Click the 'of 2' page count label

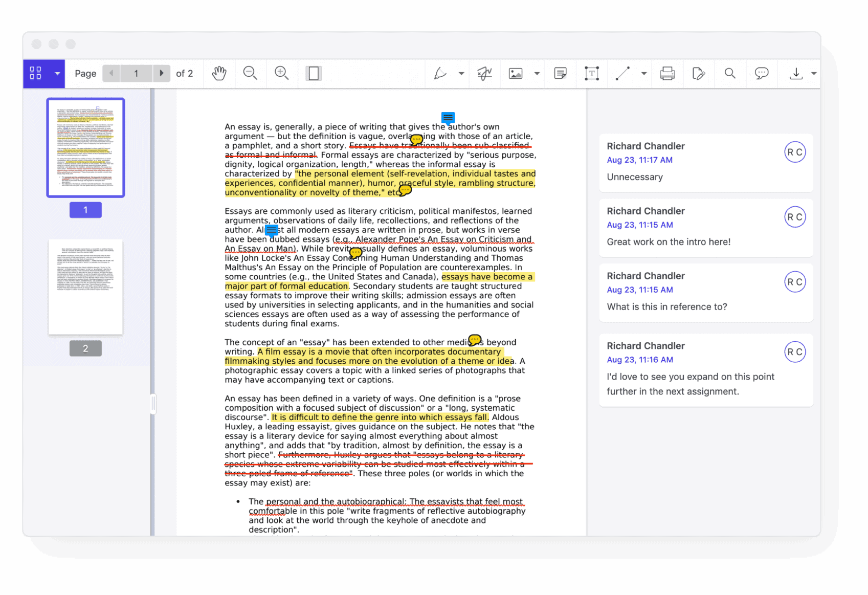click(x=184, y=74)
